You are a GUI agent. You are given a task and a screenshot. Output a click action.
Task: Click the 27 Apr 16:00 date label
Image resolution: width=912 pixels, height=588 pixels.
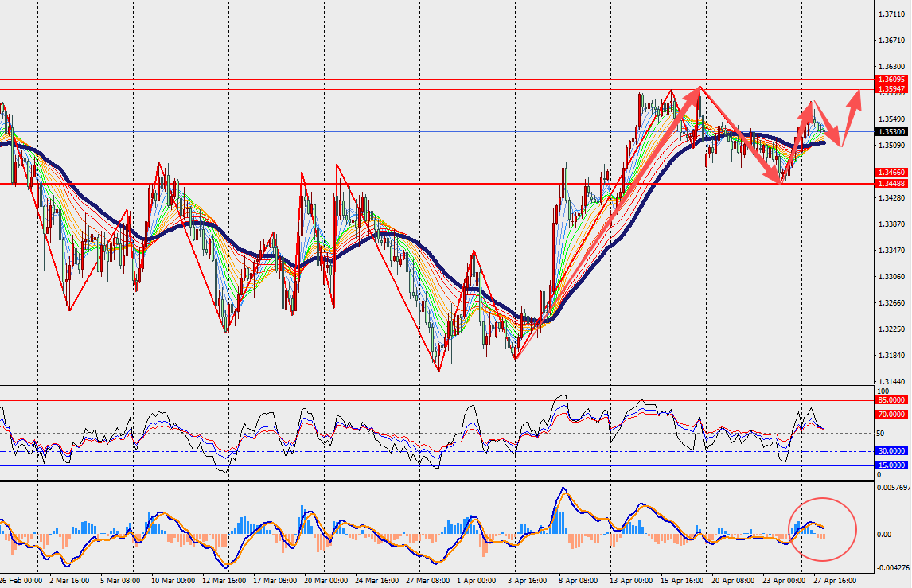coord(835,580)
